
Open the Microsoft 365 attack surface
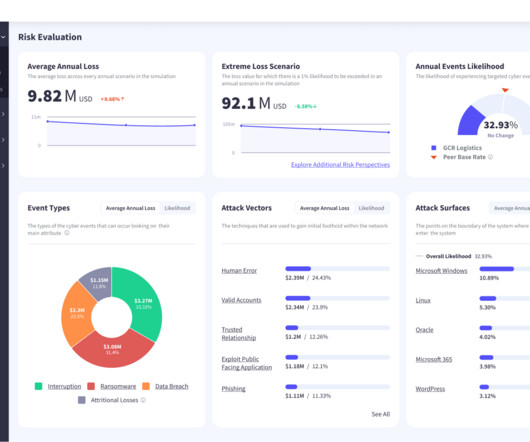(434, 359)
